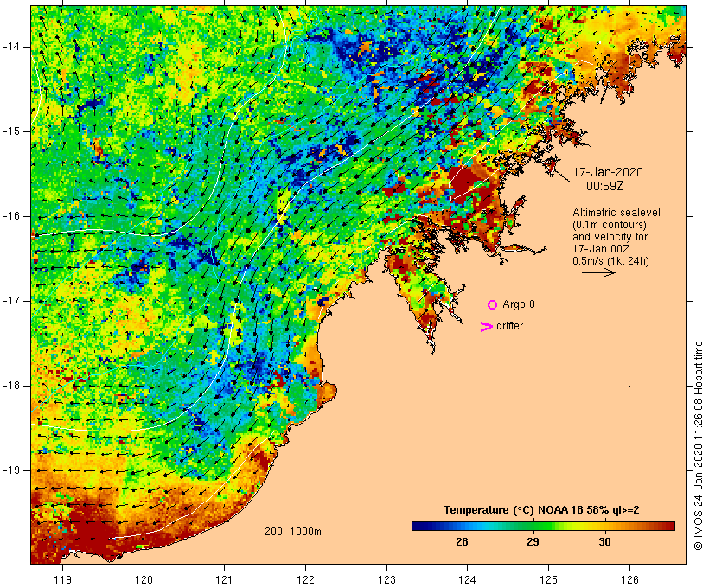Viewport: 709px width, 588px height.
Task: Click the longitude axis label 120
Action: (144, 579)
